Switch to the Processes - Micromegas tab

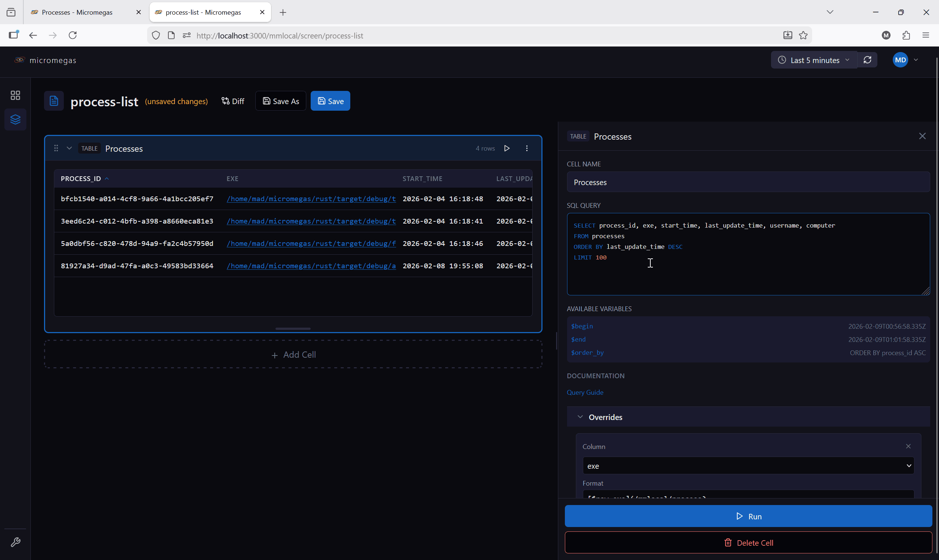[x=77, y=12]
